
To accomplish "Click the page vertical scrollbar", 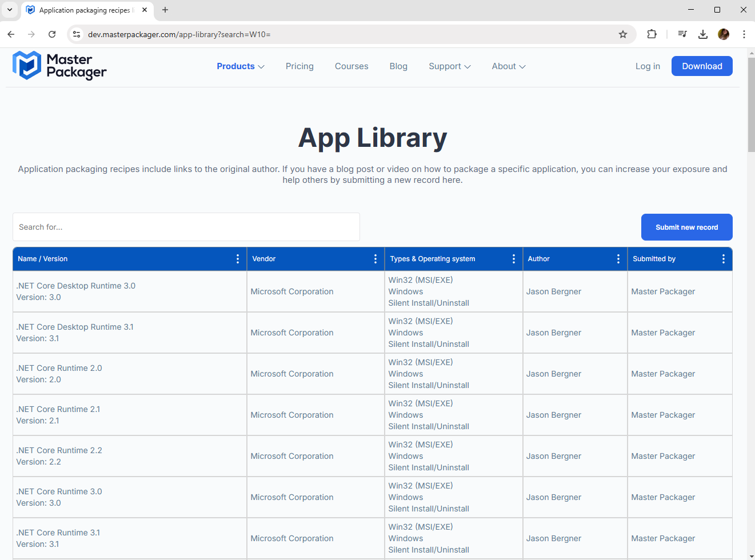I will click(x=751, y=114).
